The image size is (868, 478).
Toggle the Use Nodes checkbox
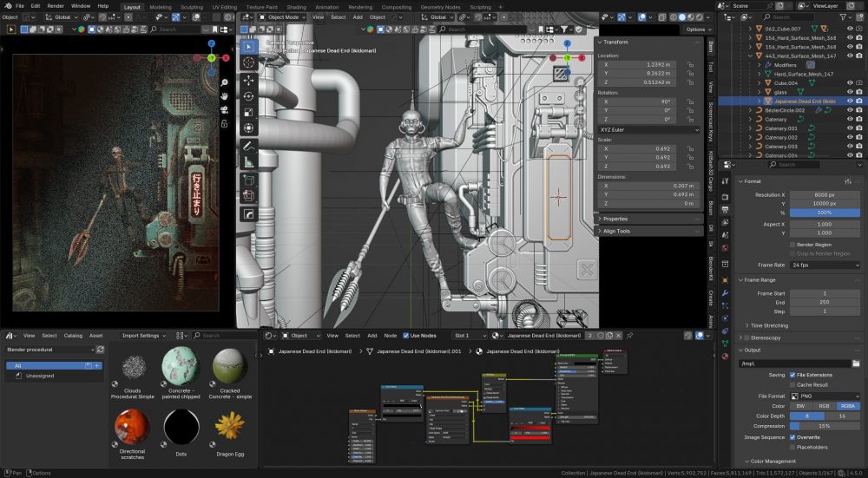pos(405,335)
